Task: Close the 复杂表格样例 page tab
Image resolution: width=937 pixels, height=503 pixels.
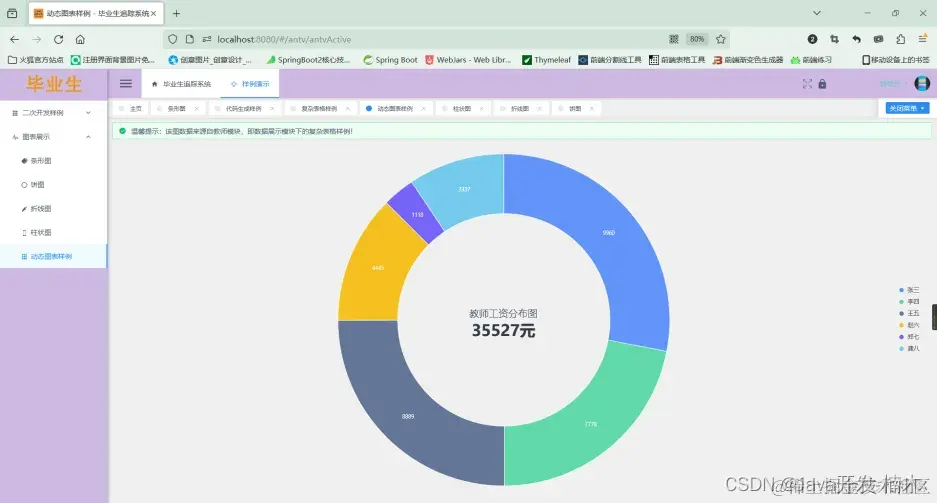Action: pos(348,109)
